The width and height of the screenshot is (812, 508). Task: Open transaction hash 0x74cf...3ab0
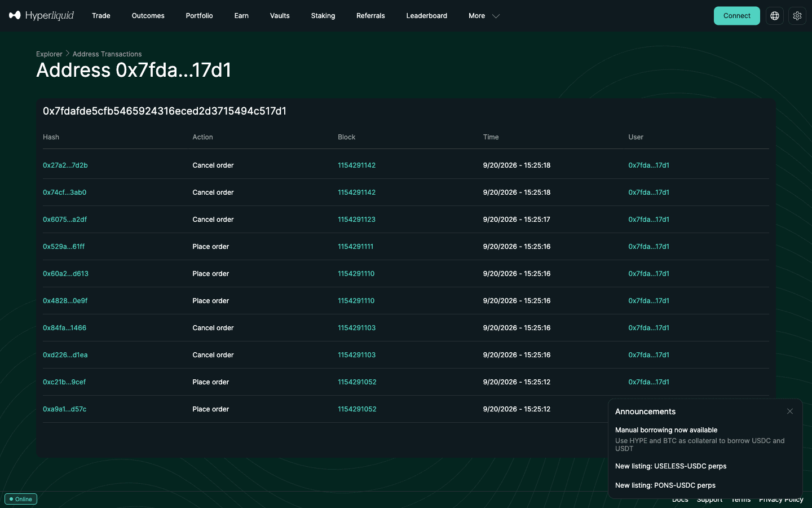coord(65,192)
